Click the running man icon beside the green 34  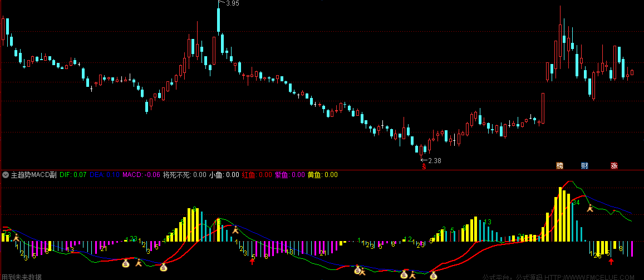click(x=591, y=208)
